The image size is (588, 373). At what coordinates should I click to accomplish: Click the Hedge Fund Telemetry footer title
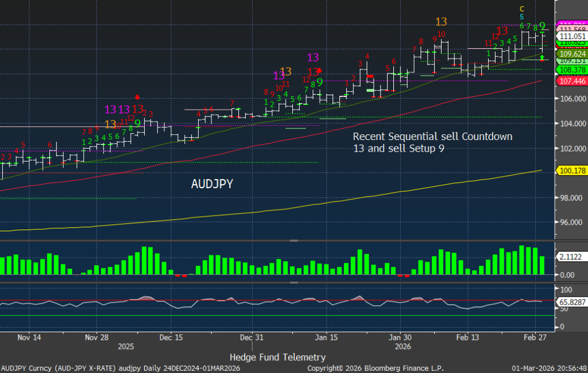(277, 357)
